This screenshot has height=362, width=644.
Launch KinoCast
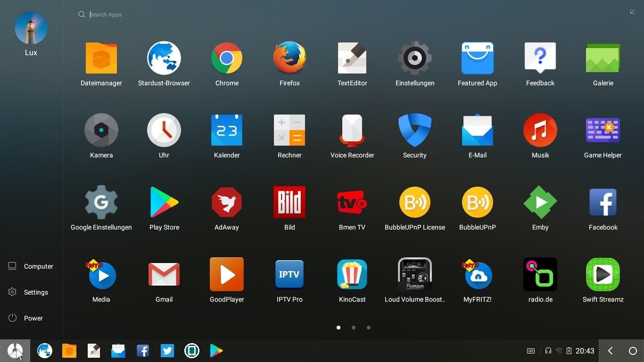(x=352, y=274)
